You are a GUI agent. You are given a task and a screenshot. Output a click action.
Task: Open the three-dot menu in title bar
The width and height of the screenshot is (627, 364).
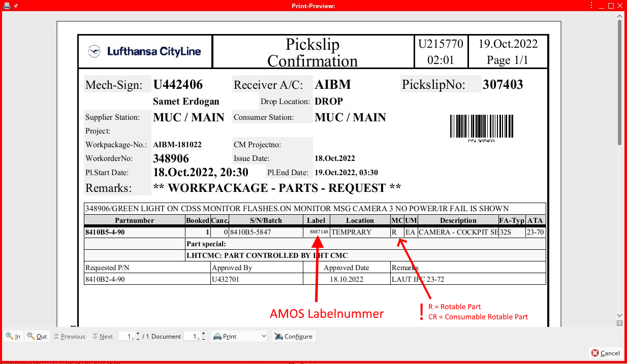click(x=592, y=6)
